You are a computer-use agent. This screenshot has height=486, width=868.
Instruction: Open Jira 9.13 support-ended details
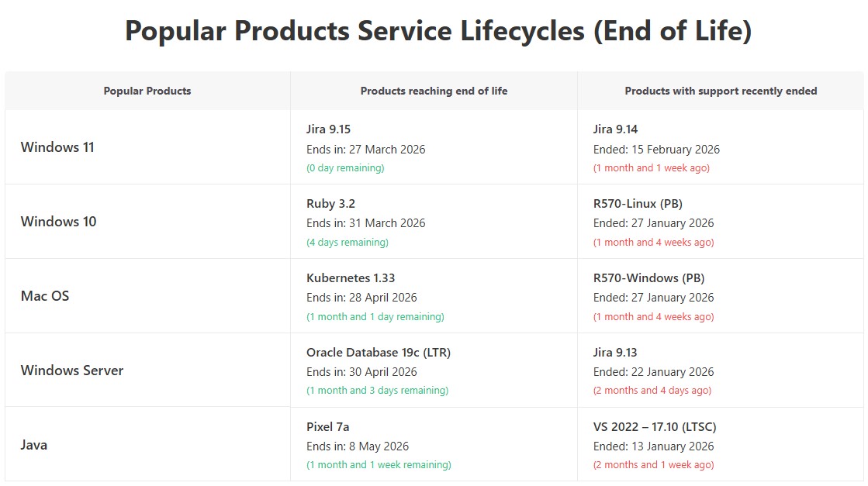(615, 353)
